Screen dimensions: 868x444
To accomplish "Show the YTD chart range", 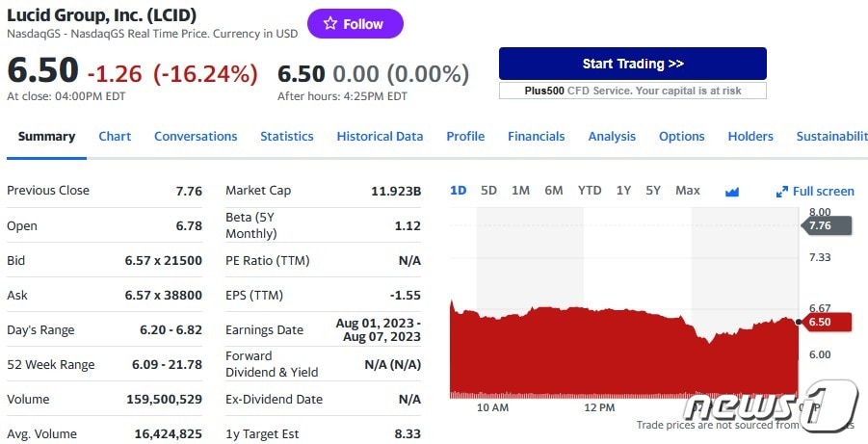I will point(590,191).
